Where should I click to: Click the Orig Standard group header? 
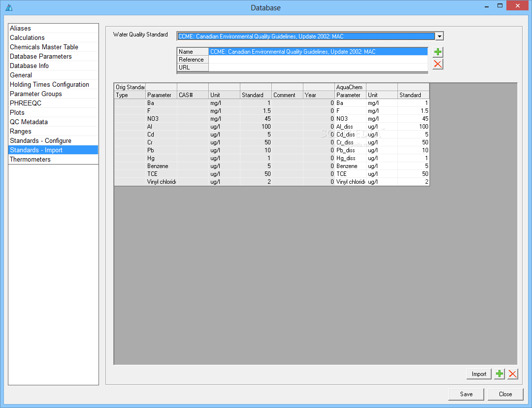[x=130, y=87]
